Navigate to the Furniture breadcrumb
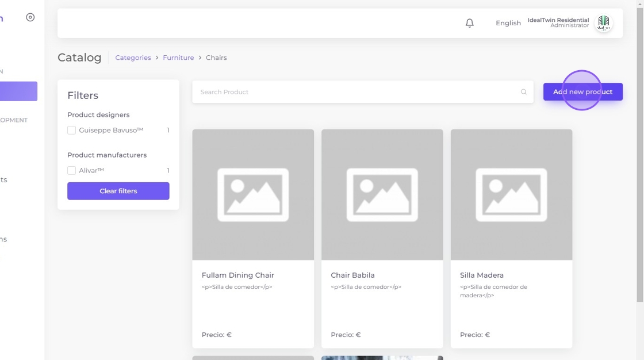 point(178,58)
